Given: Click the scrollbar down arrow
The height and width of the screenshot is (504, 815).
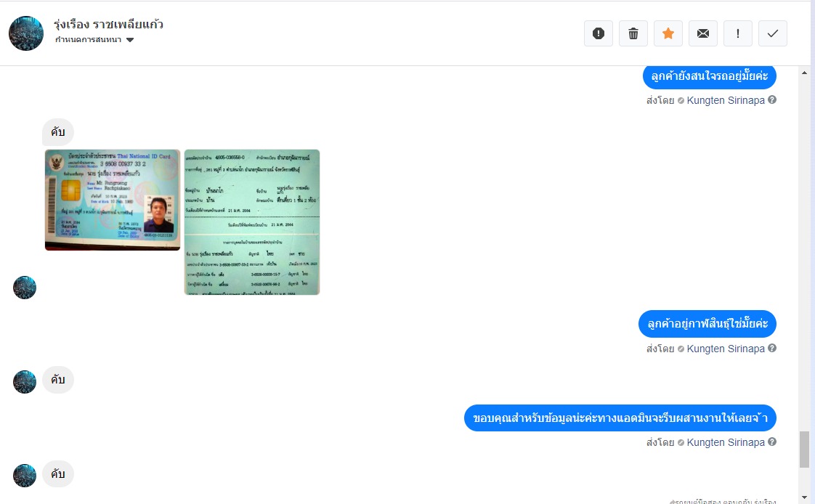Looking at the screenshot, I should pos(804,497).
